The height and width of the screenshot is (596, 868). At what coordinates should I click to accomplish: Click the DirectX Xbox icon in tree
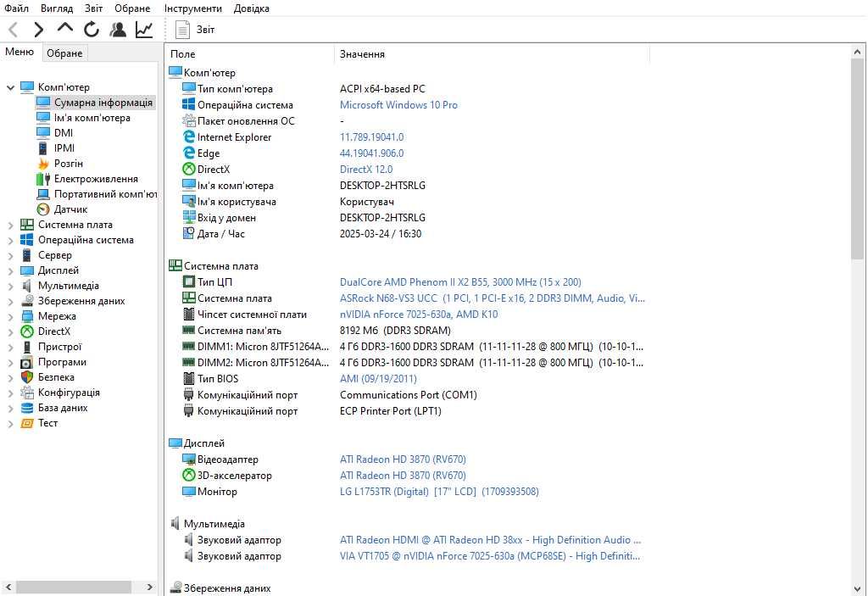(27, 331)
